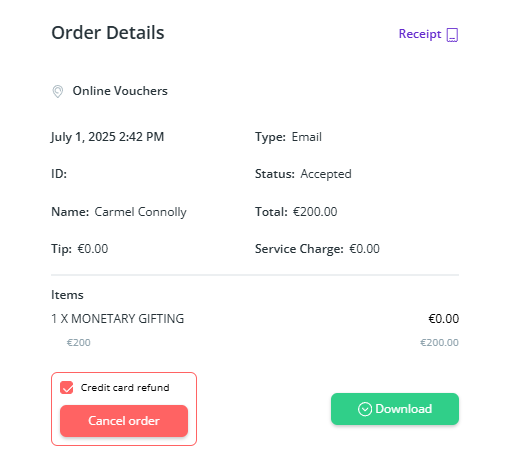Click the Status: Accepted field
The height and width of the screenshot is (453, 510).
click(x=303, y=174)
